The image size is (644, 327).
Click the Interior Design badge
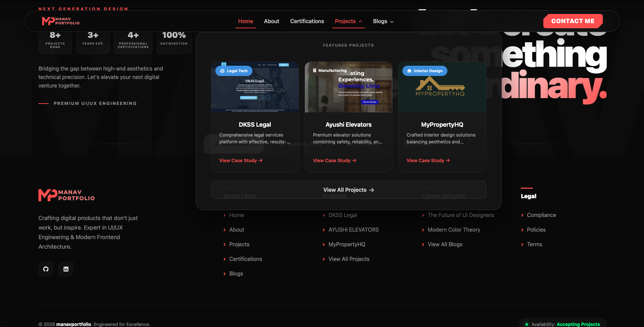tap(425, 71)
